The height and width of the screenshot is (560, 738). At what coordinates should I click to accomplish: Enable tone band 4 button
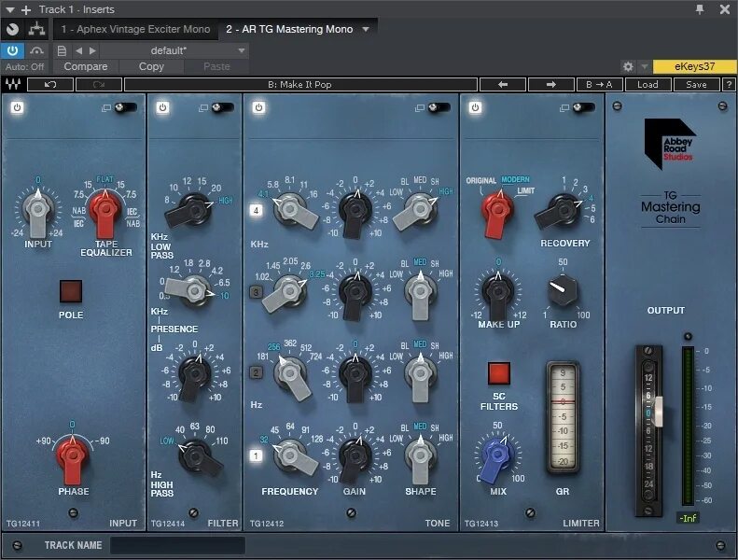click(256, 211)
